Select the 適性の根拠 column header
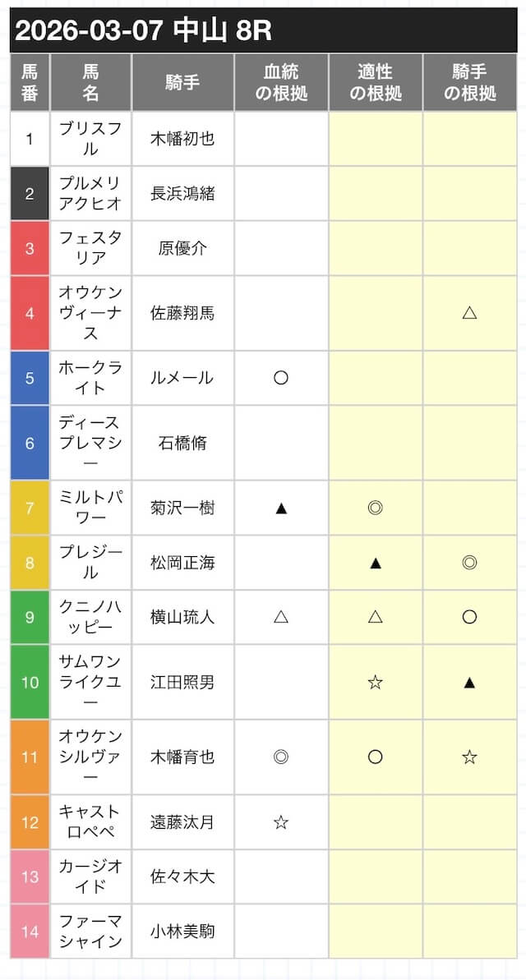526x980 pixels. click(376, 83)
